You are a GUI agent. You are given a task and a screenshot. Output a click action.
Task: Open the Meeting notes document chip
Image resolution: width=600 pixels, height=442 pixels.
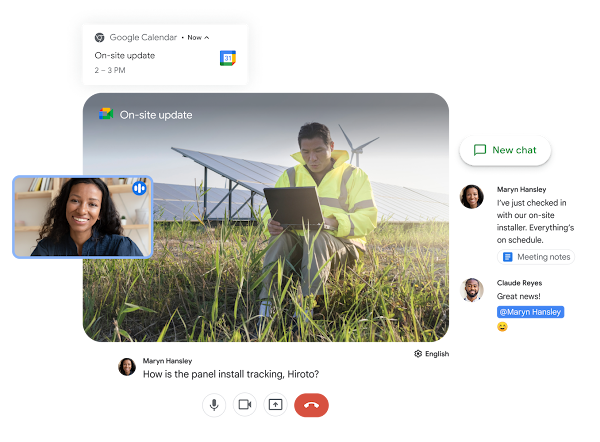536,257
